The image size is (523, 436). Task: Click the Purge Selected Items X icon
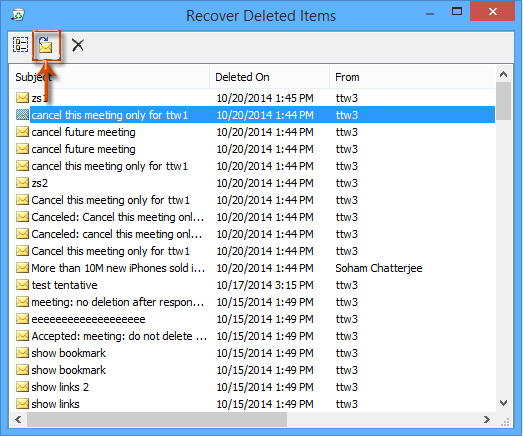point(78,45)
